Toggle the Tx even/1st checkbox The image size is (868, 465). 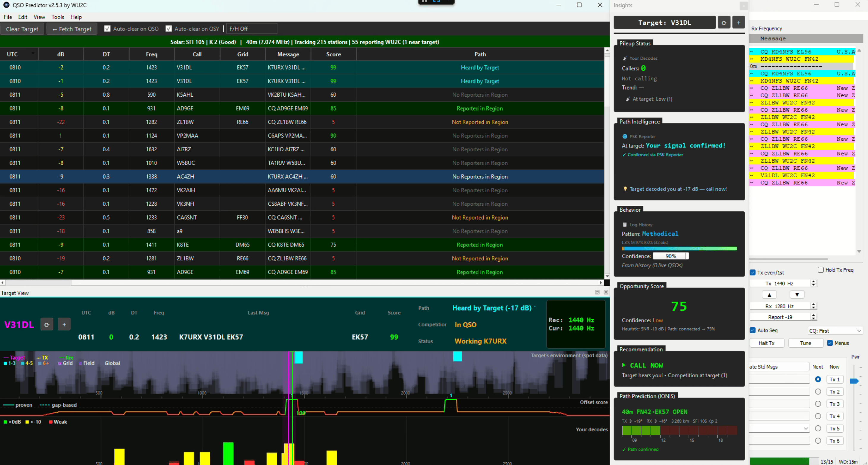click(753, 272)
